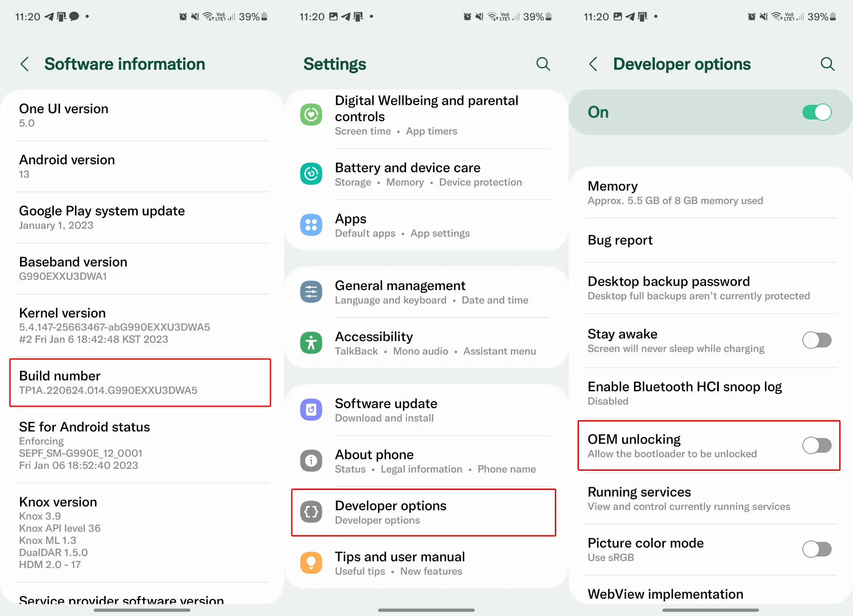Tap mute icon in Software information status bar
Image resolution: width=853 pixels, height=616 pixels.
(x=195, y=17)
